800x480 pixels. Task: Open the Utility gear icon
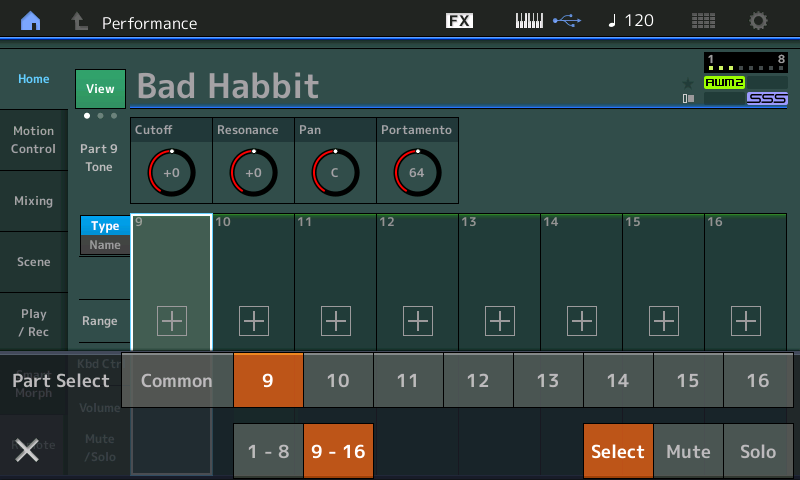(759, 21)
